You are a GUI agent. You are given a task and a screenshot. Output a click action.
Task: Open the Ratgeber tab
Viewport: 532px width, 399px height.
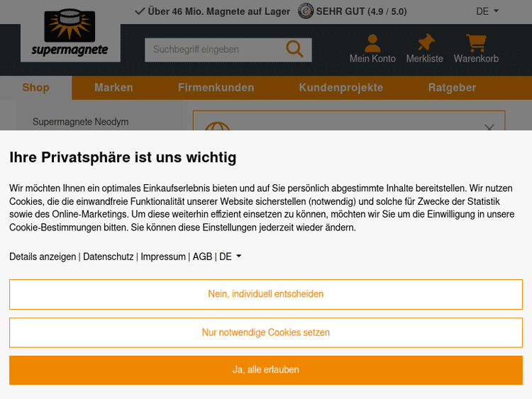452,88
